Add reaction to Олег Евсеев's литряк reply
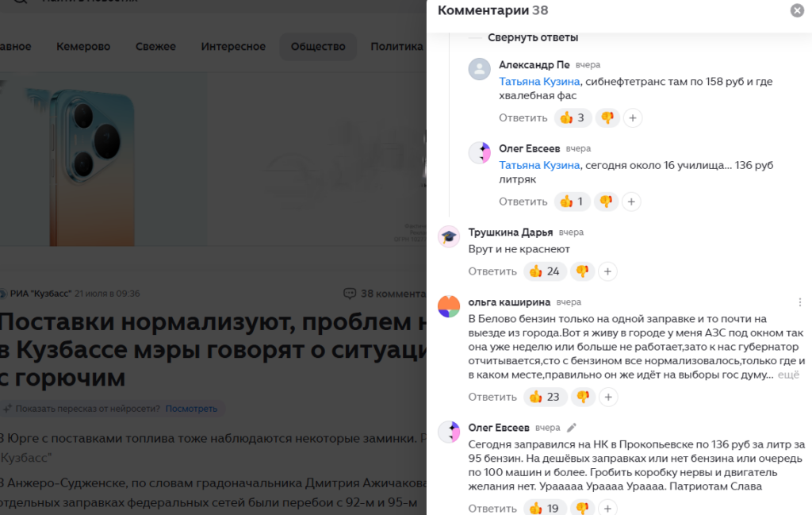Screen dimensions: 812x515 point(631,202)
